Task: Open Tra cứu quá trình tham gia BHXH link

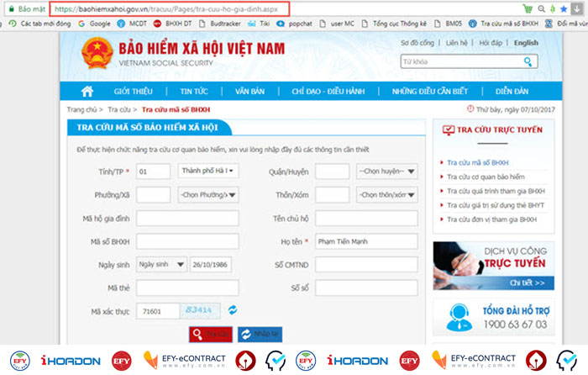Action: tap(496, 191)
